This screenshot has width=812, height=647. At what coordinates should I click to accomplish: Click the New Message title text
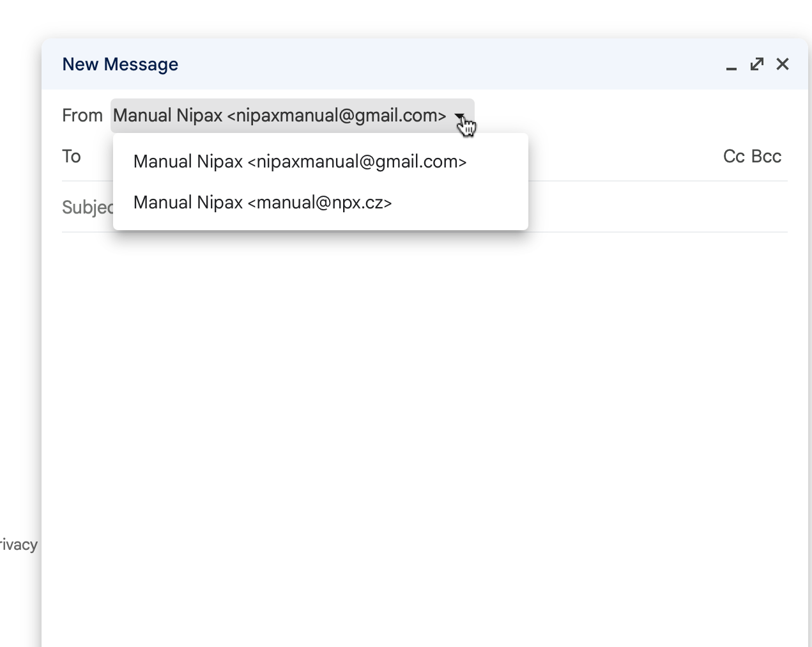click(x=120, y=65)
